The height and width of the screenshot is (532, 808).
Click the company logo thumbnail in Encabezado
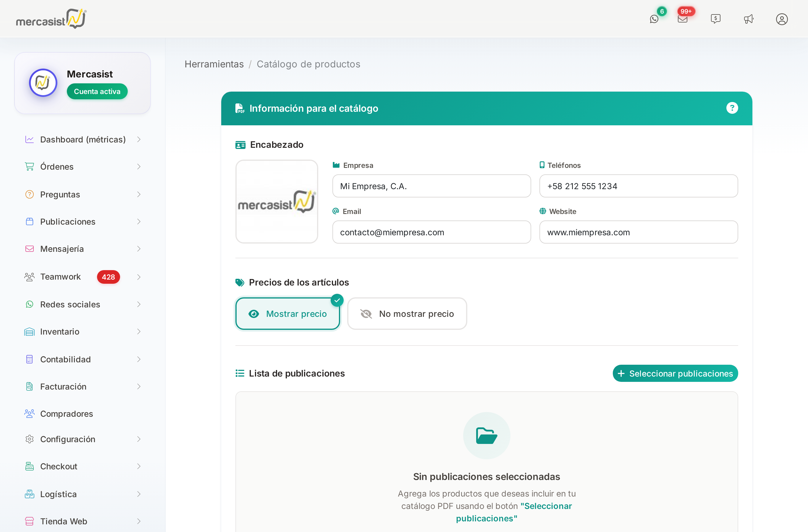pos(277,202)
